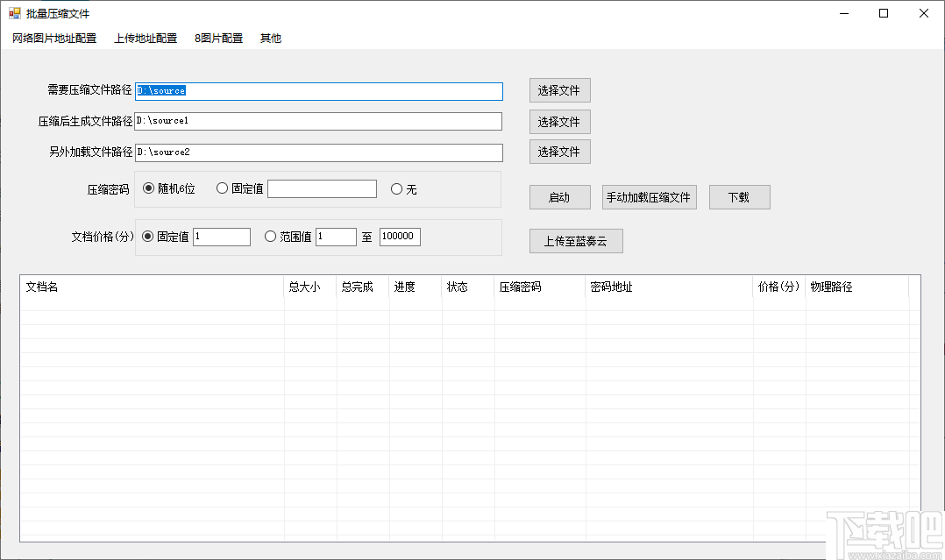Click 手动加载压缩文件 button

(649, 196)
